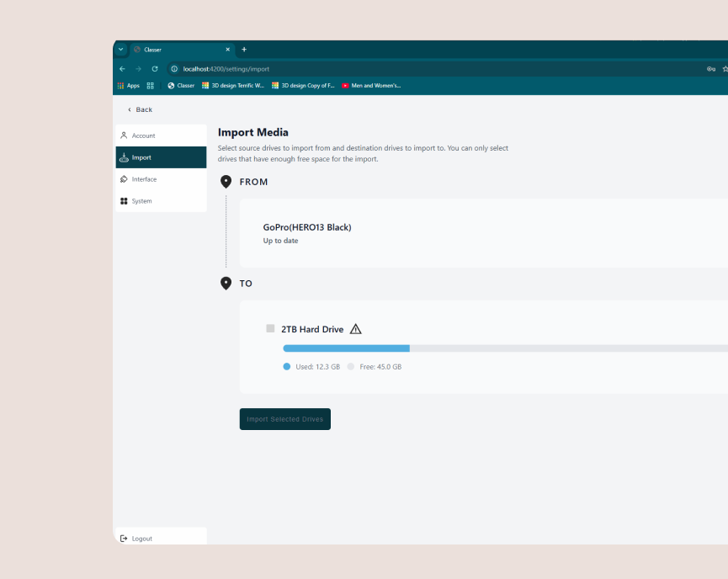Screen dimensions: 728x579
Task: Select the Classer browser tab
Action: [x=182, y=49]
